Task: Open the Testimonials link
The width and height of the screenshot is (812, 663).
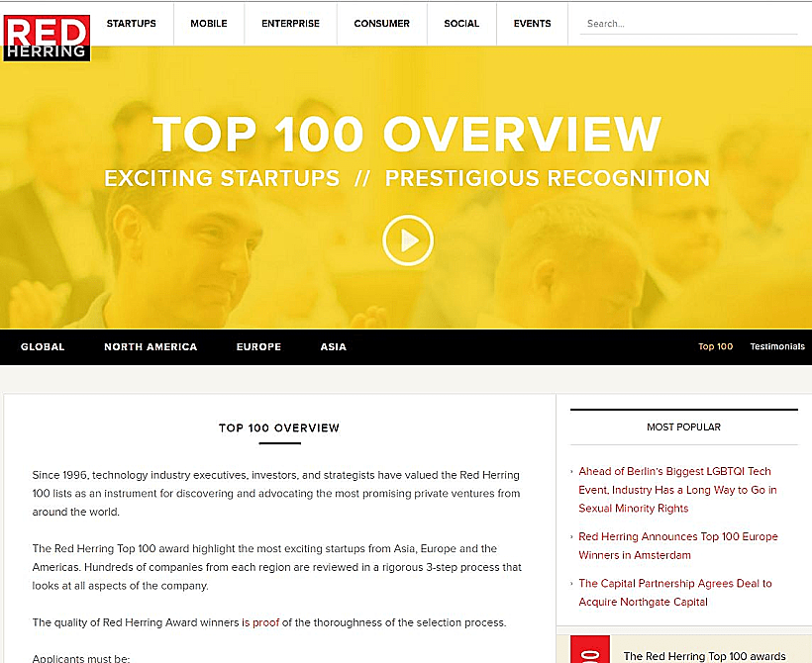Action: pos(777,347)
